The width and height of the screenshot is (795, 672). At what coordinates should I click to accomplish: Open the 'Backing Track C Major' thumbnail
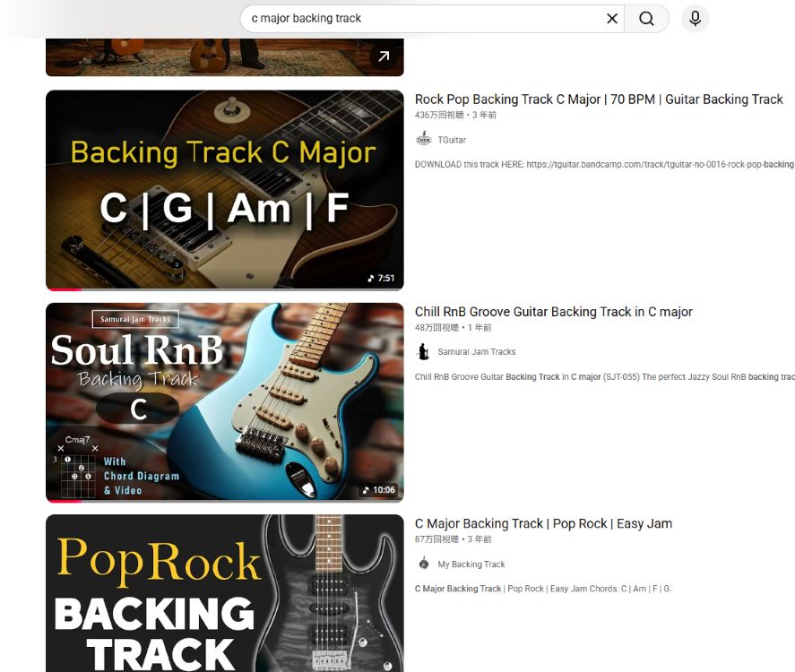[x=225, y=190]
